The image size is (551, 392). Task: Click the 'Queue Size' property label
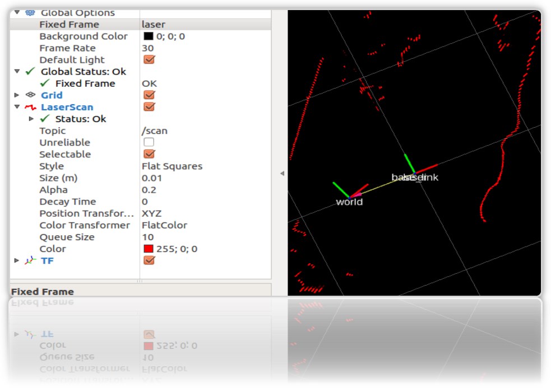point(67,237)
